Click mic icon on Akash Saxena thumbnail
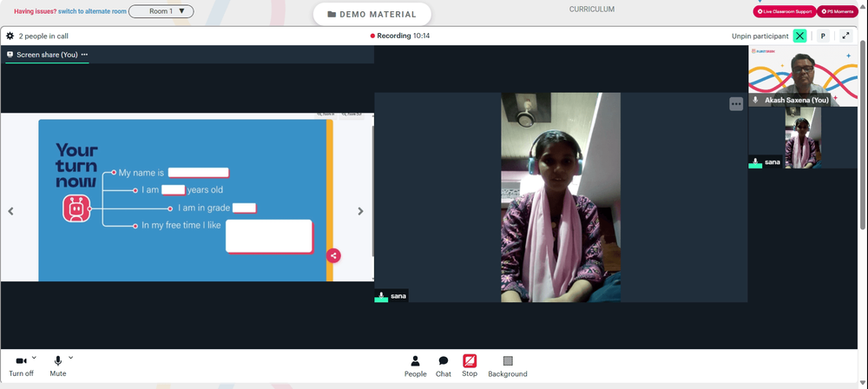The width and height of the screenshot is (868, 389). click(755, 100)
